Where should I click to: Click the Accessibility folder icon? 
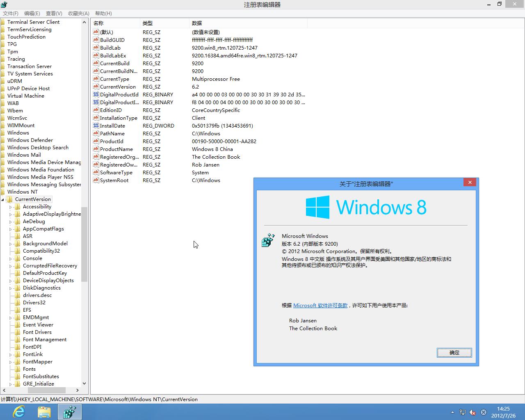coord(18,207)
